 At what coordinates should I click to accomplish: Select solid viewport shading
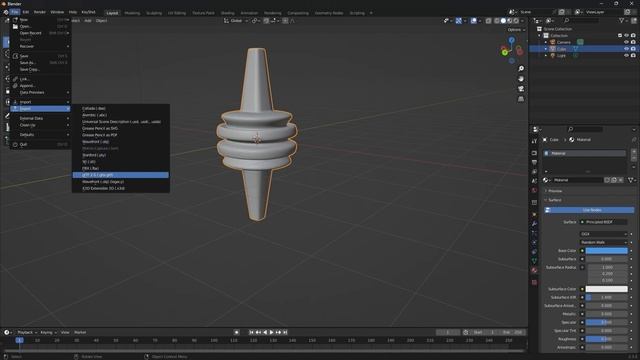(503, 21)
